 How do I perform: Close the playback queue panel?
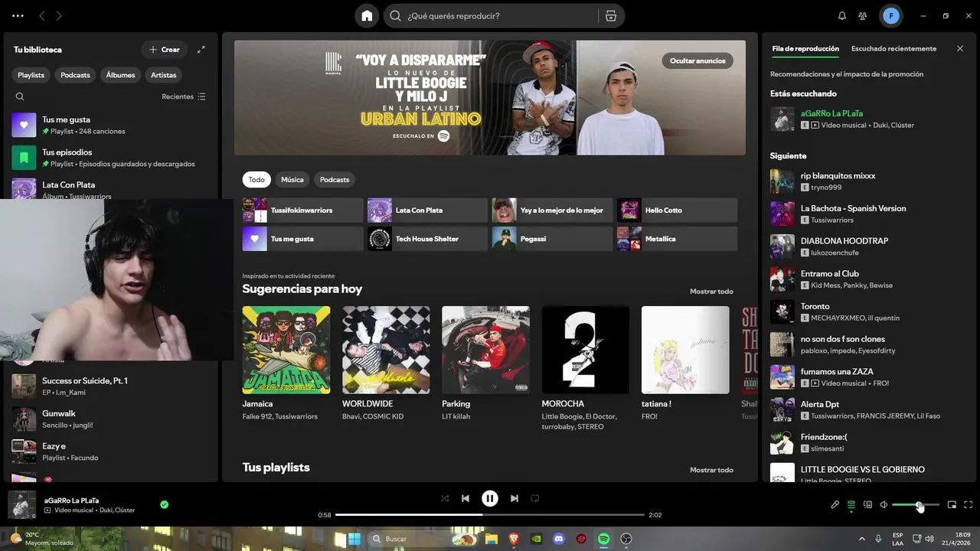(960, 48)
